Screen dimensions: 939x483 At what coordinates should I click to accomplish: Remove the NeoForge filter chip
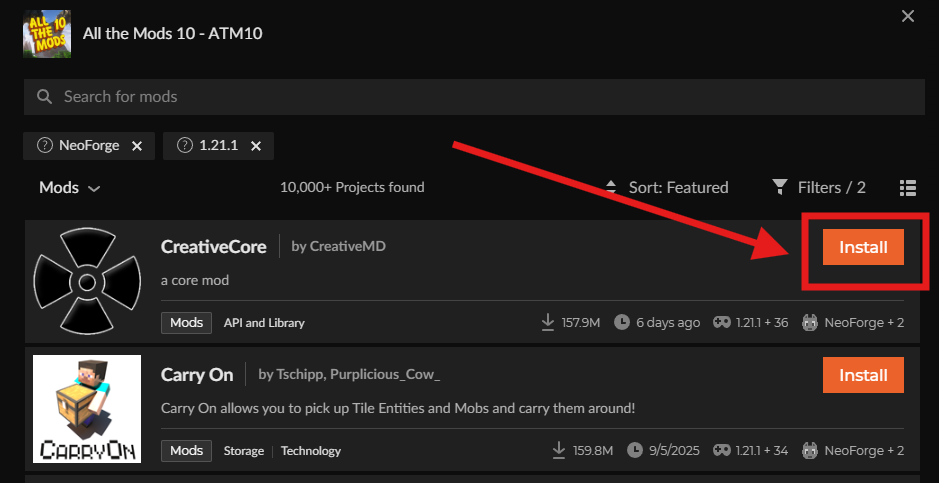pos(137,146)
